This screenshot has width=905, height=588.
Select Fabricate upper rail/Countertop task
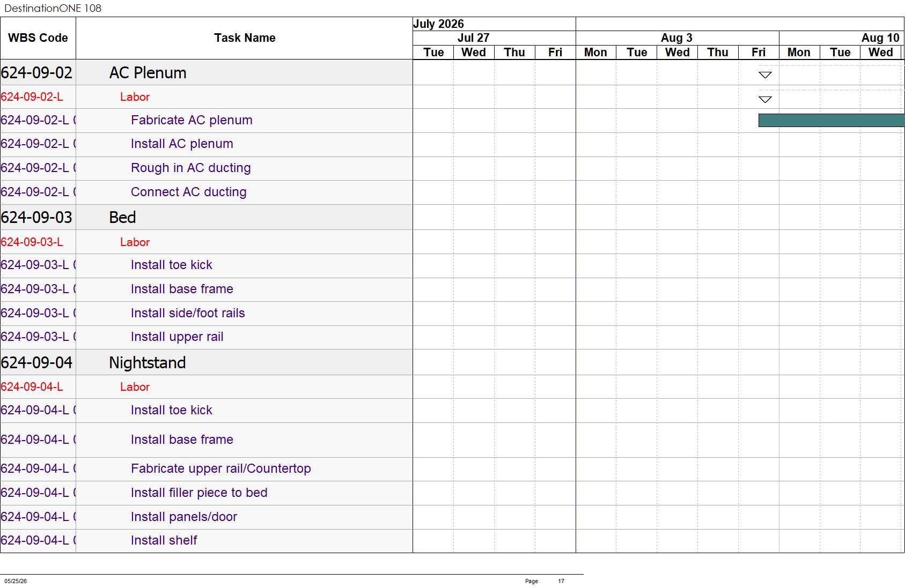coord(221,468)
